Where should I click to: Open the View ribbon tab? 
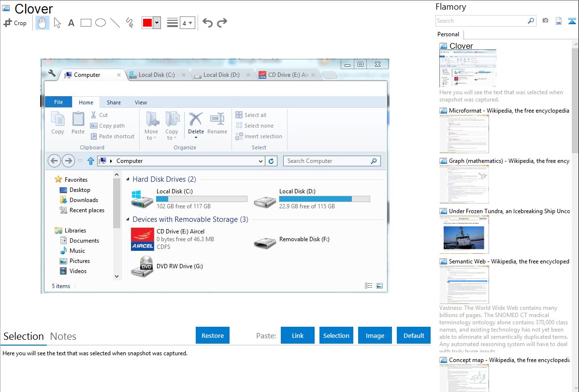tap(141, 102)
